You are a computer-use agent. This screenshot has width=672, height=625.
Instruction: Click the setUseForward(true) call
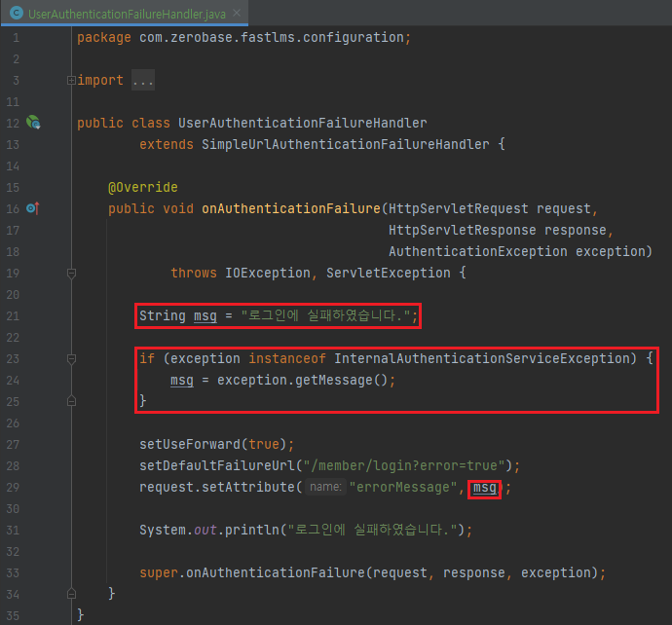click(x=213, y=444)
